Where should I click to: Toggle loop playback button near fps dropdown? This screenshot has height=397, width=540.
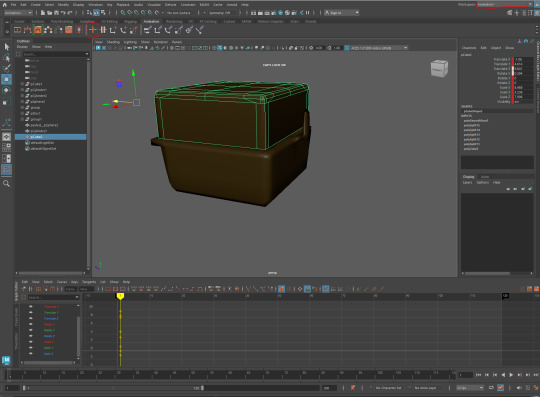click(x=491, y=388)
